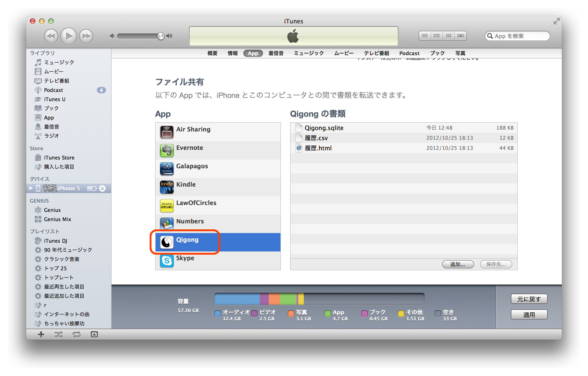
Task: Click the volume slider knob
Action: 161,36
